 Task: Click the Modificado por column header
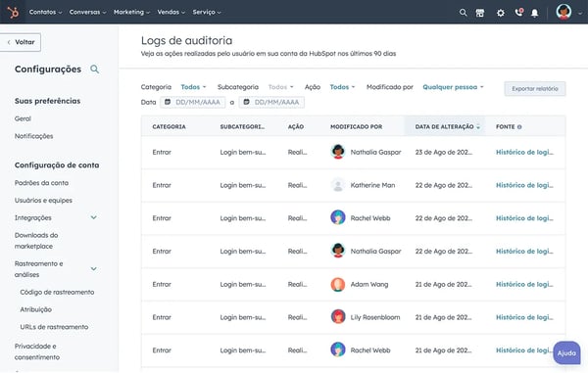357,127
